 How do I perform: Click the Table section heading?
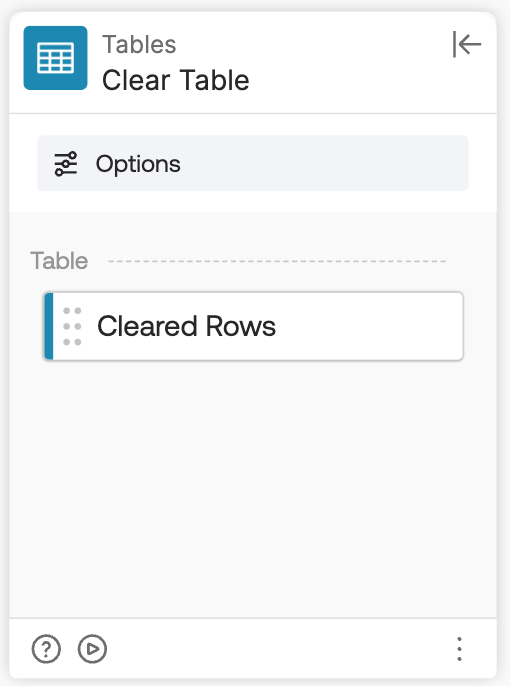point(59,261)
